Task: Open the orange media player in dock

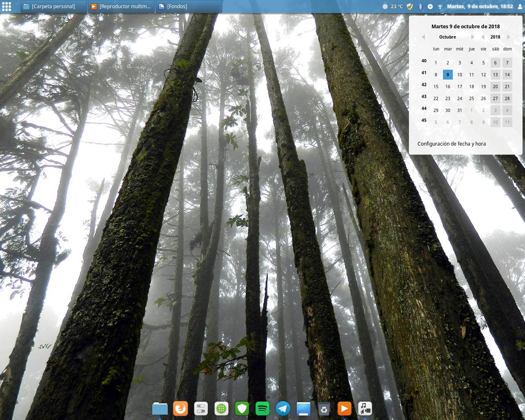Action: 345,409
